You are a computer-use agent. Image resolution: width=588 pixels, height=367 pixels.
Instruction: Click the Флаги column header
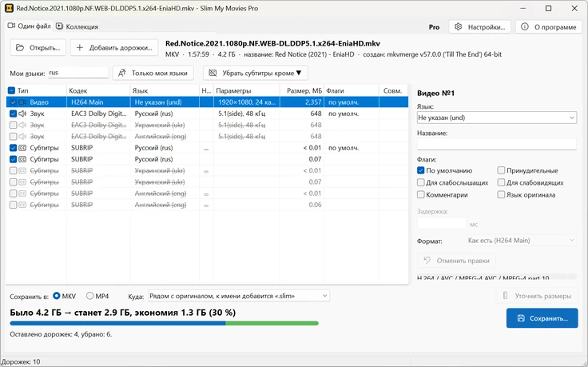point(351,90)
